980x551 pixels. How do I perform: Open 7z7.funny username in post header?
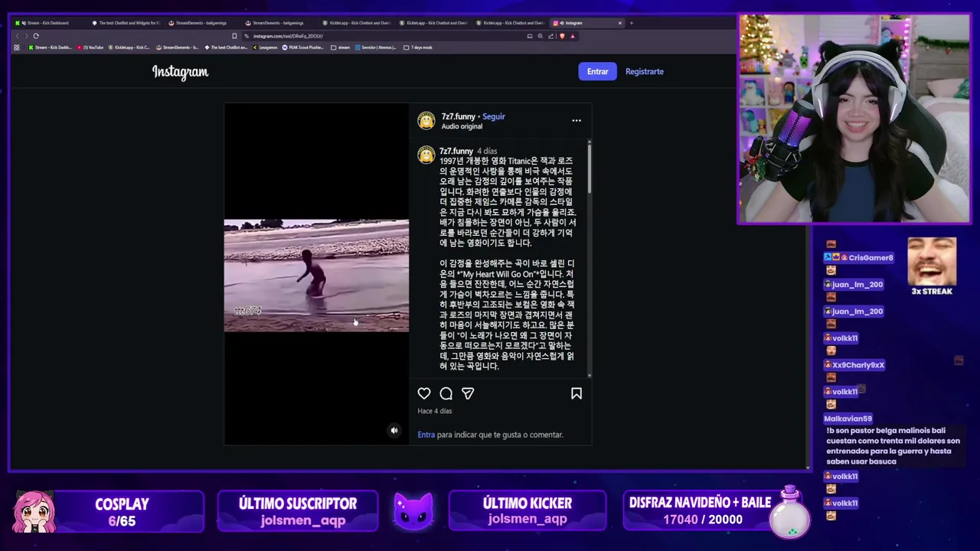(x=458, y=116)
